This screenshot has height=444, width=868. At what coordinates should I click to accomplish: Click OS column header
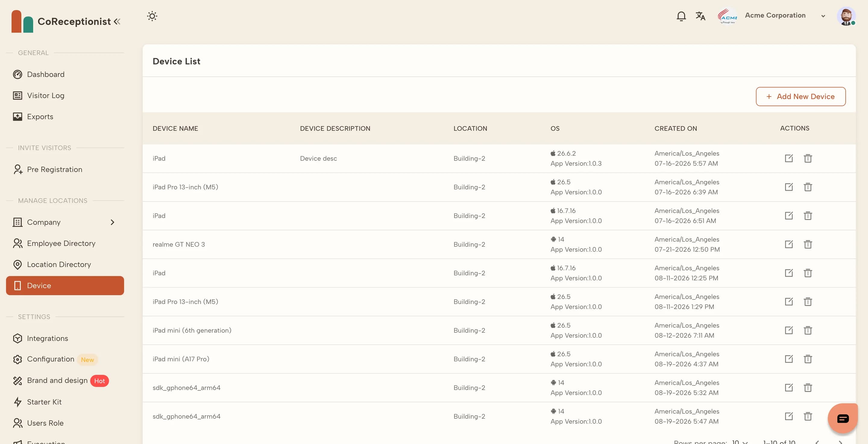[555, 128]
